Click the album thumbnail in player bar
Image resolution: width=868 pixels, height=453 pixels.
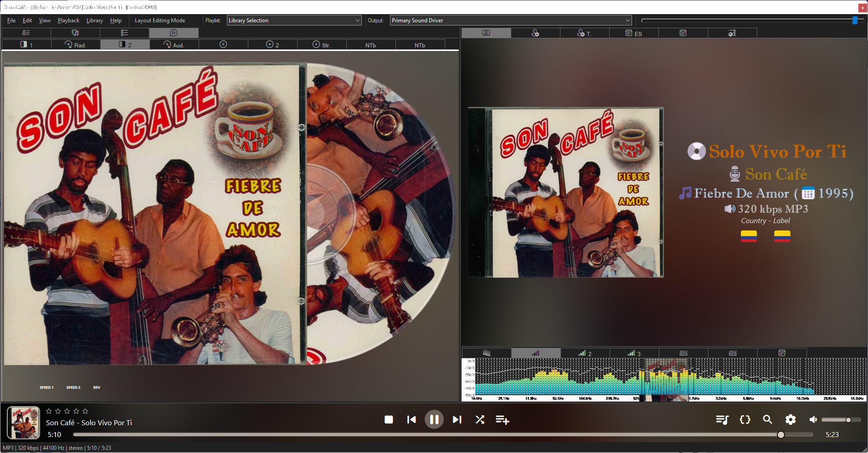tap(24, 422)
